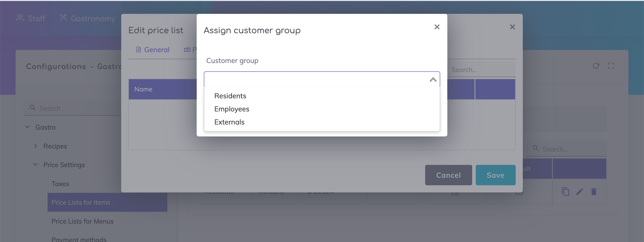Close the Edit price list dialog
This screenshot has width=644, height=242.
point(512,27)
